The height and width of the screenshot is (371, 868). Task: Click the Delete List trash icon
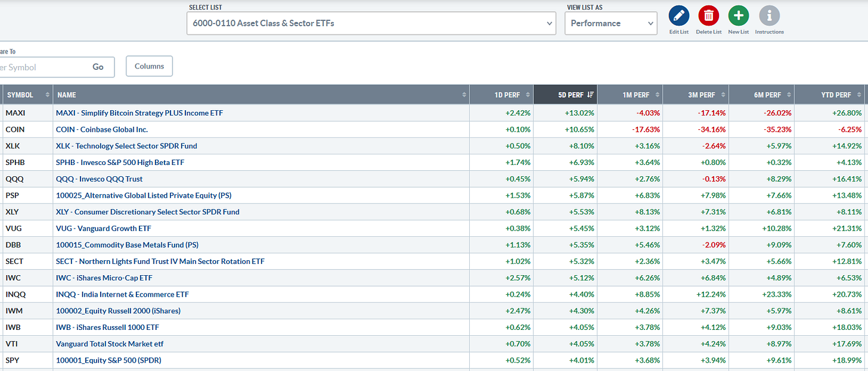coord(708,16)
